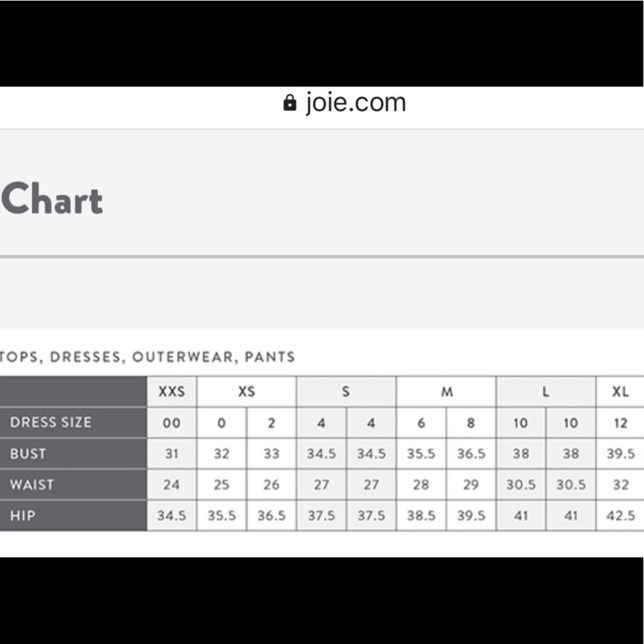Click dress size 00 cell
Image resolution: width=644 pixels, height=644 pixels.
(x=172, y=422)
